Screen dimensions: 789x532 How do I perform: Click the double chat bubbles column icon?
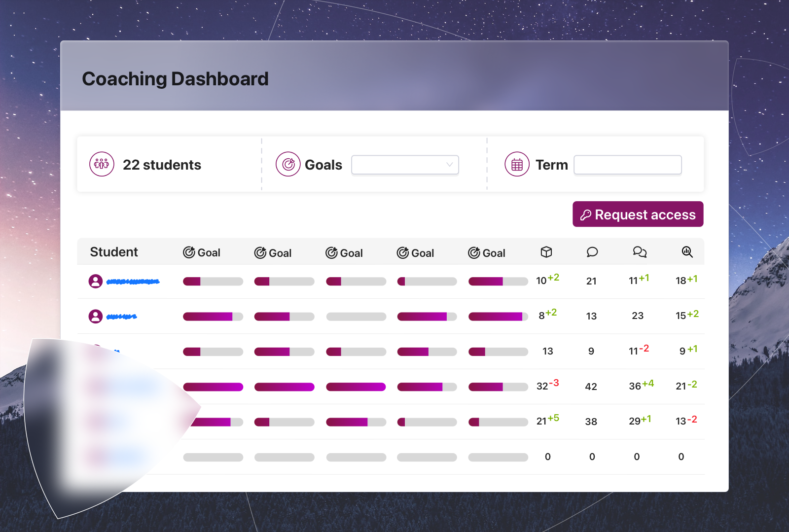click(x=639, y=252)
